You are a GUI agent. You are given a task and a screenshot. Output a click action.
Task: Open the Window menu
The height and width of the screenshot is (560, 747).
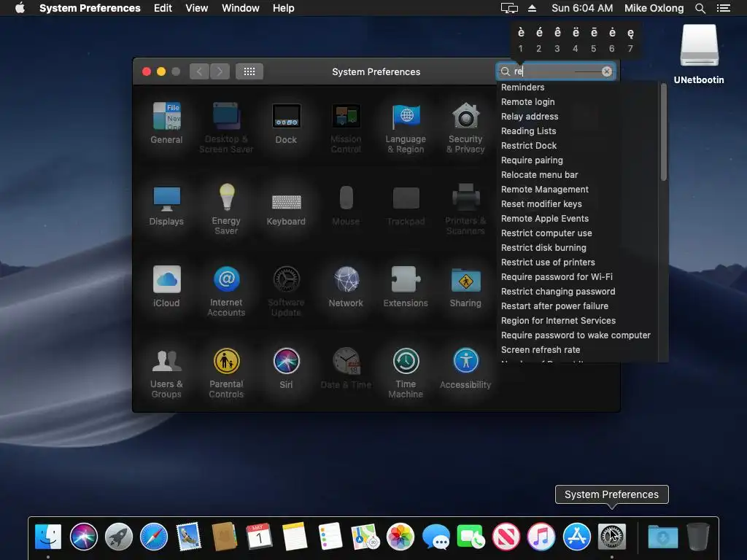point(241,8)
